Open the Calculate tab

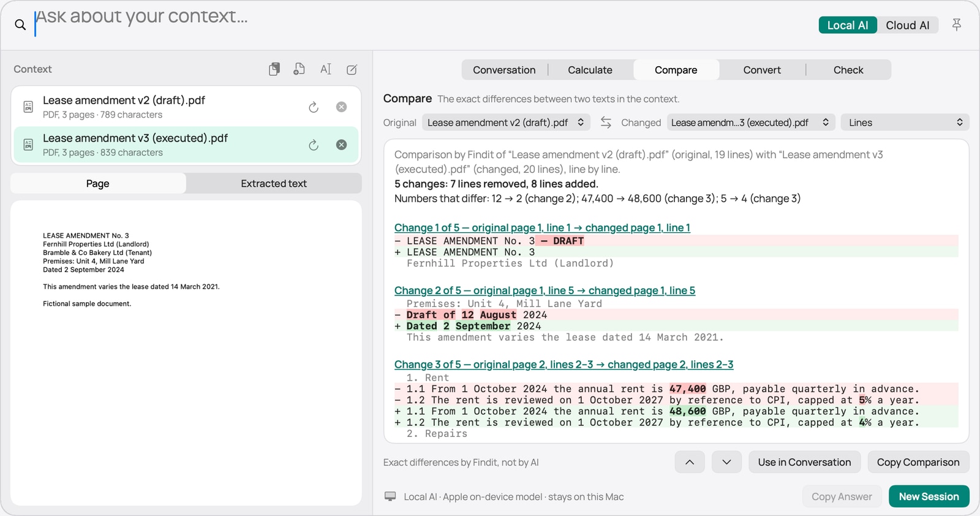(x=590, y=70)
